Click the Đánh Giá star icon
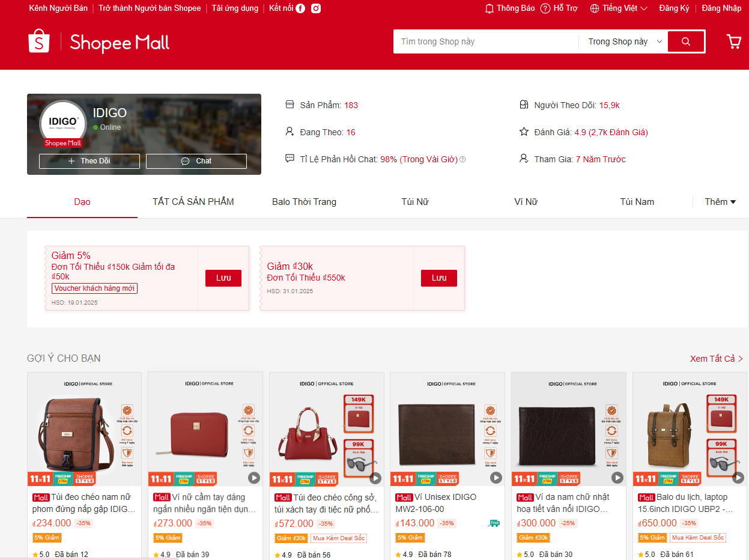The image size is (749, 560). (524, 132)
